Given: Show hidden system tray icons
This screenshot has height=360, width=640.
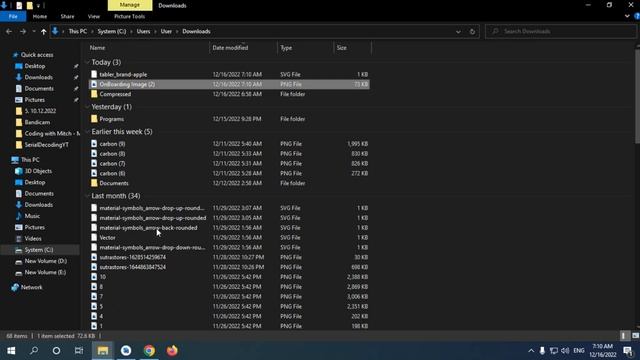Looking at the screenshot, I should pyautogui.click(x=531, y=351).
